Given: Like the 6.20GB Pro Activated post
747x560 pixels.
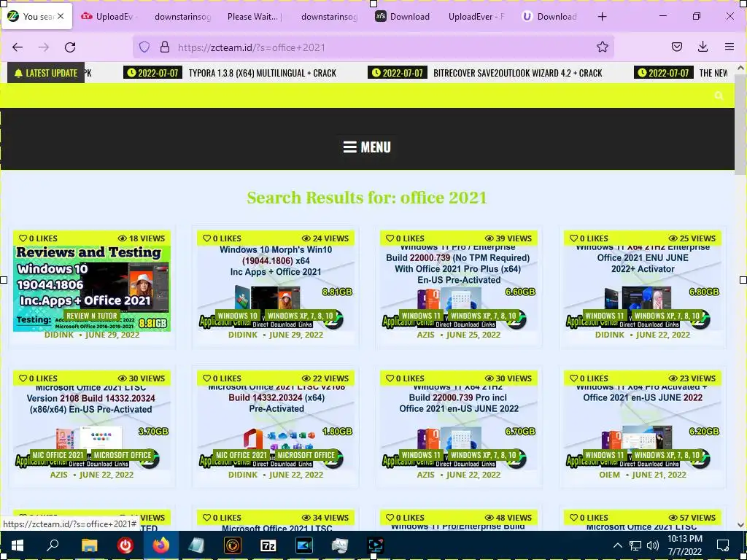Looking at the screenshot, I should pyautogui.click(x=589, y=378).
